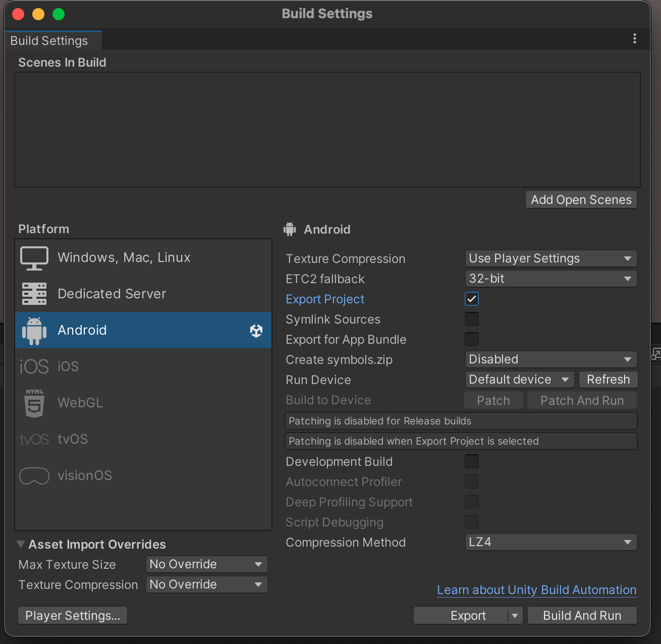Click the Dedicated Server rack icon
This screenshot has width=661, height=644.
coord(34,294)
